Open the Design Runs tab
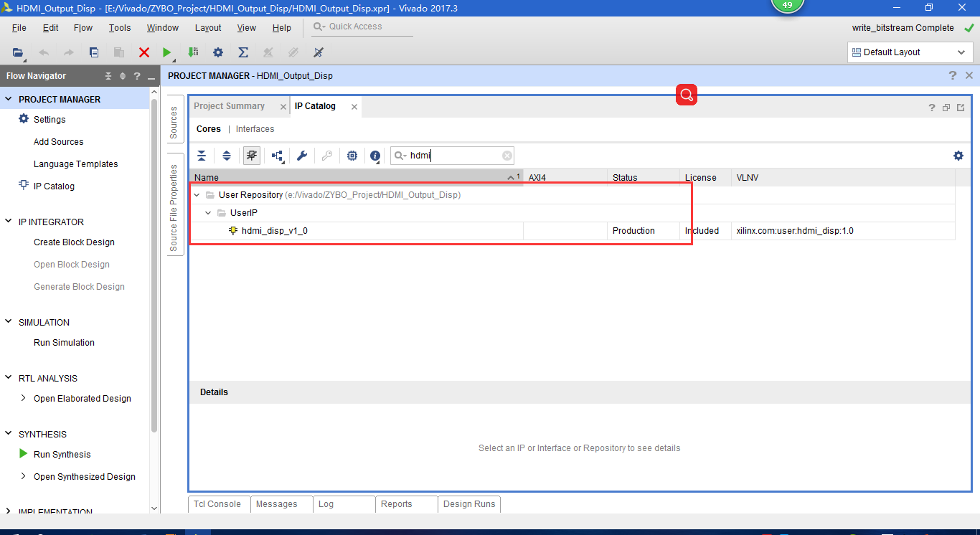Screen dimensions: 980x535 (469, 504)
